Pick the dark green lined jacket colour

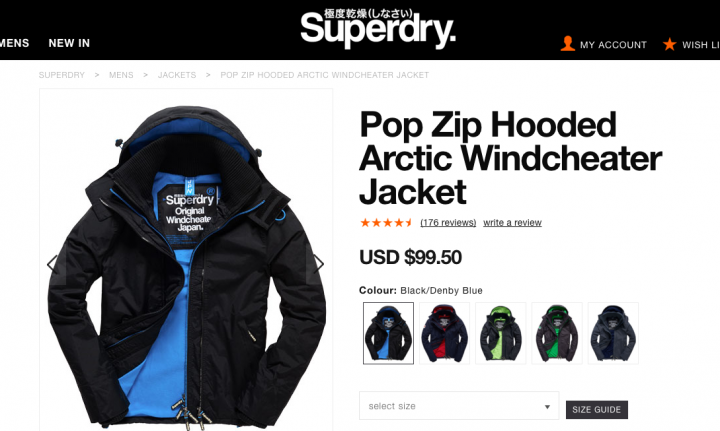(557, 333)
